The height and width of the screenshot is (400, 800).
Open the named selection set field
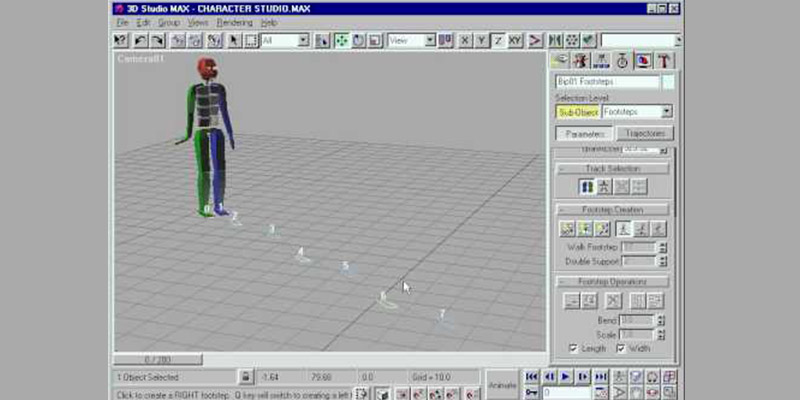point(640,40)
